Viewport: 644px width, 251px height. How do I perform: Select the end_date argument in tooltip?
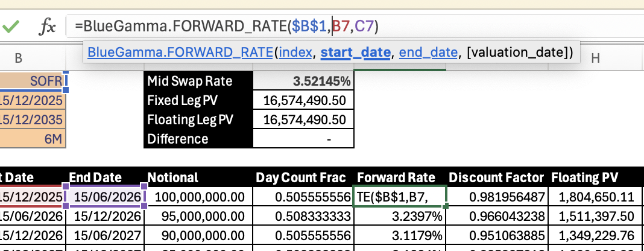click(x=428, y=52)
